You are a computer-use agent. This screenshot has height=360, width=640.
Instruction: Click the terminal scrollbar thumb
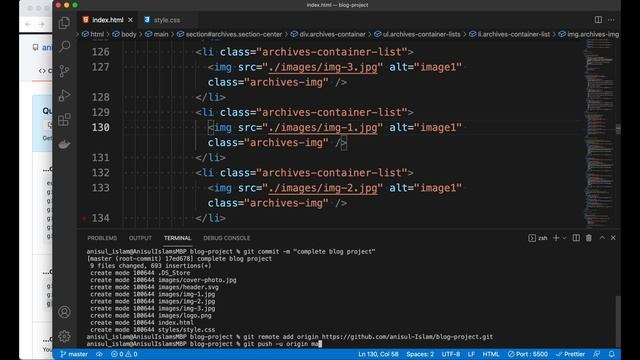pyautogui.click(x=618, y=322)
